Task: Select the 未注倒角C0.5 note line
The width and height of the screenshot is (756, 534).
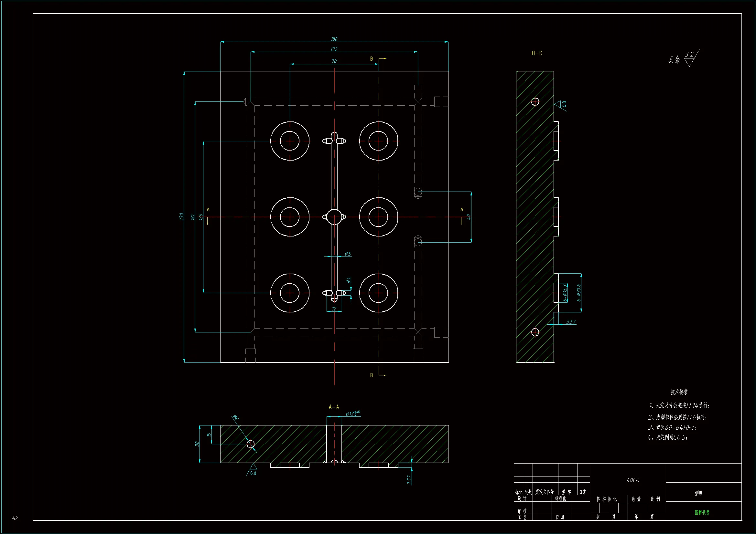Action: [x=667, y=437]
